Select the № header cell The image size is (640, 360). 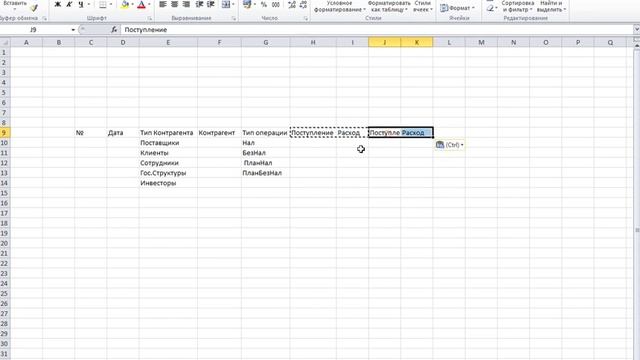(91, 133)
